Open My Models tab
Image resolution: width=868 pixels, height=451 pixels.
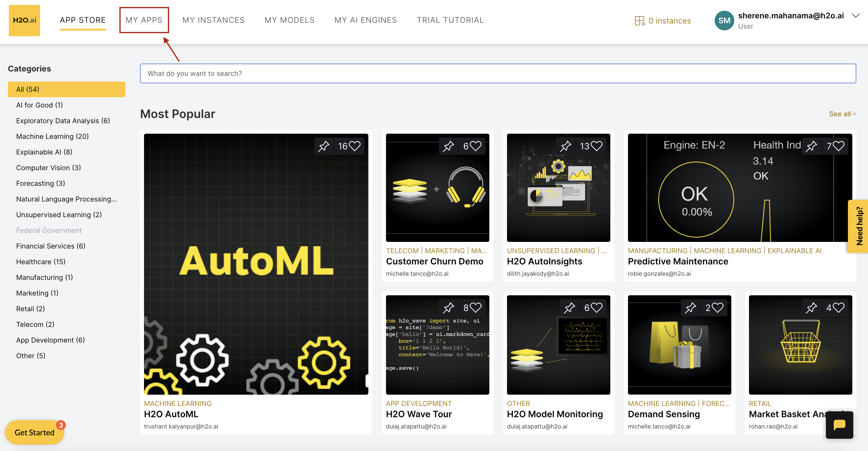pos(289,20)
